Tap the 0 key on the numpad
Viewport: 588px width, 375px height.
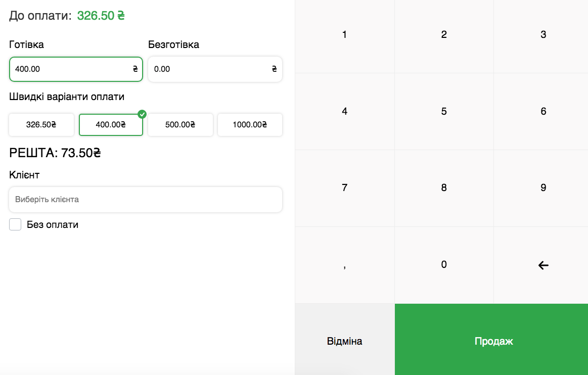(444, 265)
